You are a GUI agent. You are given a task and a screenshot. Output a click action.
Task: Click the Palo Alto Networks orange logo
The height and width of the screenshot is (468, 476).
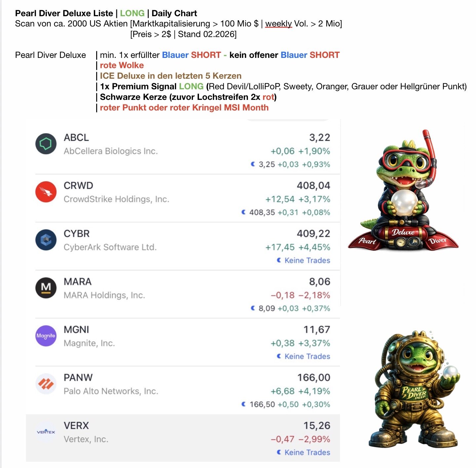pyautogui.click(x=46, y=384)
